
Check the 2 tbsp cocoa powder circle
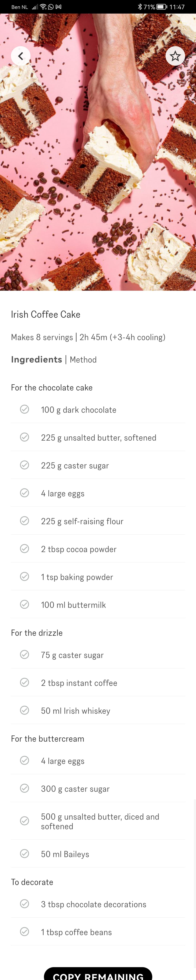coord(24,548)
